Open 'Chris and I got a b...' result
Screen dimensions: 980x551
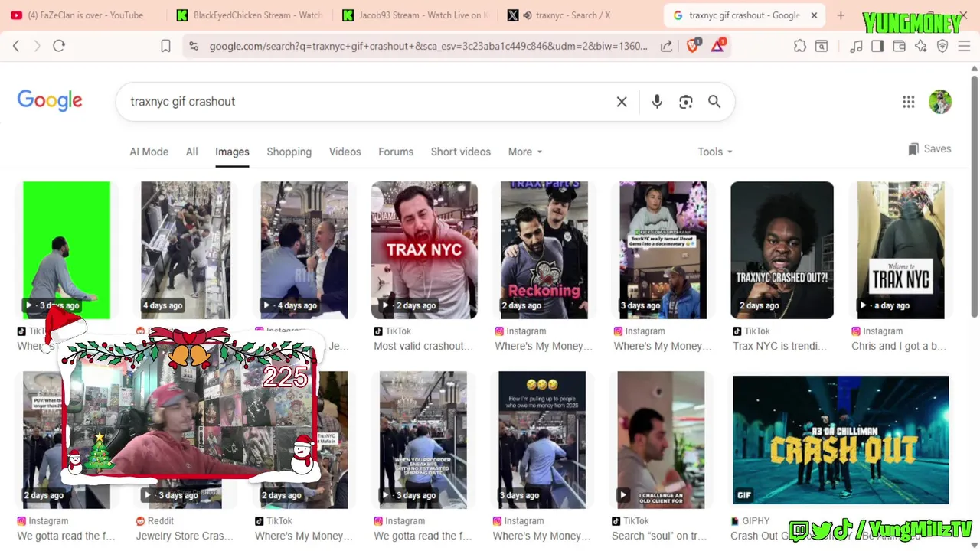coord(899,346)
